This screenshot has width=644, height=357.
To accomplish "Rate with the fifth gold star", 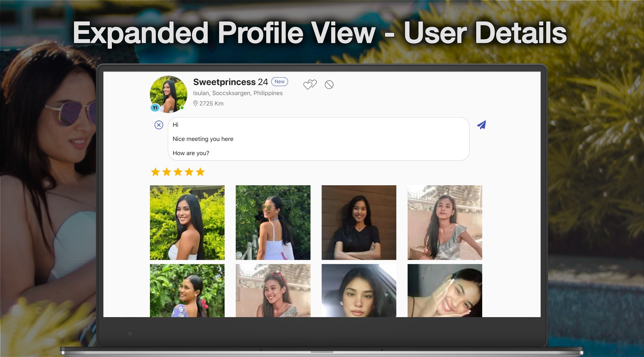I will point(200,172).
